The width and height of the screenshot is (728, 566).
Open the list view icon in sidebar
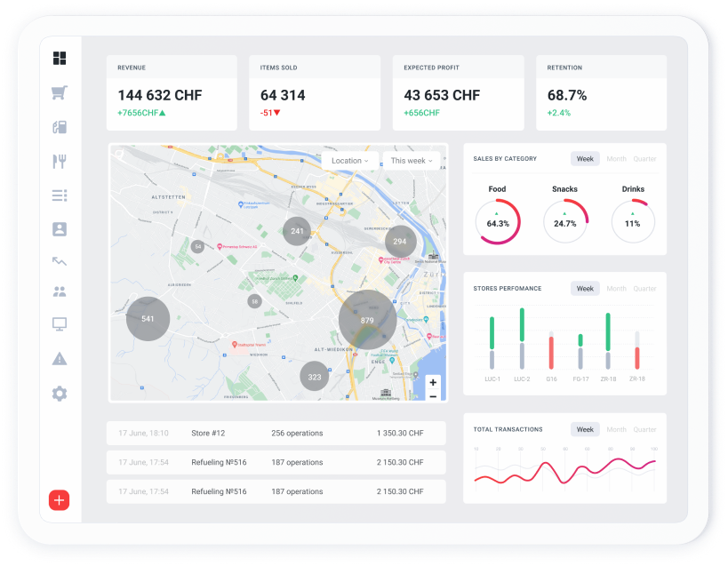pyautogui.click(x=60, y=195)
